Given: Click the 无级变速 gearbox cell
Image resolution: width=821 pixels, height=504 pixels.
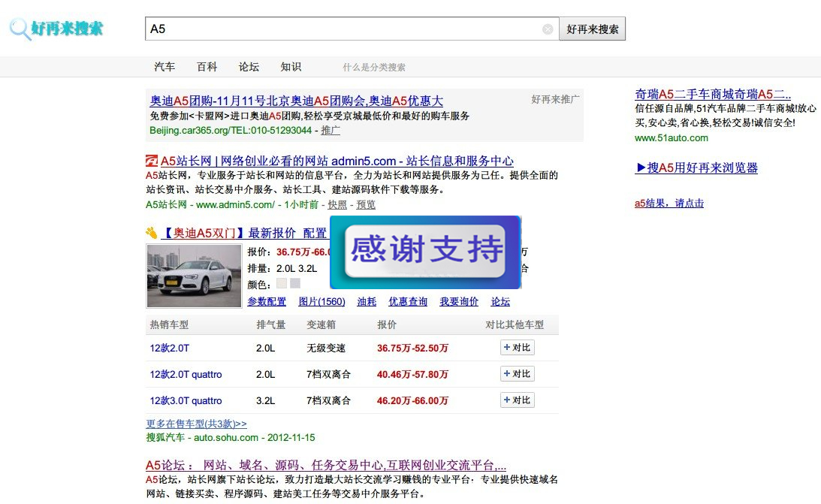Looking at the screenshot, I should point(326,348).
